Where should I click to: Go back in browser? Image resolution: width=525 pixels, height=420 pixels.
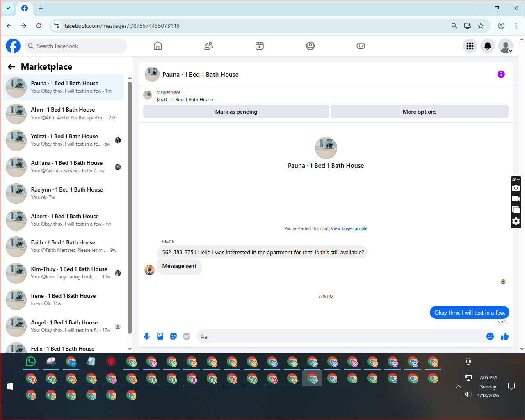[x=9, y=26]
